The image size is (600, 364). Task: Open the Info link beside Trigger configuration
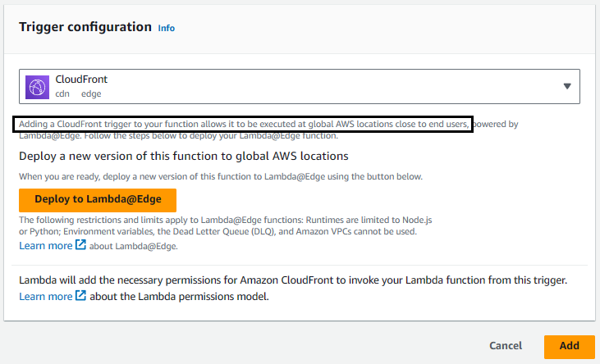click(167, 29)
